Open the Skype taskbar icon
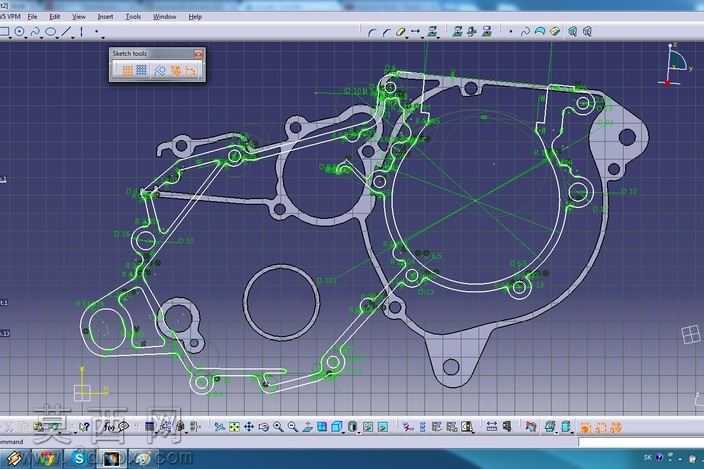The width and height of the screenshot is (704, 469). pyautogui.click(x=79, y=459)
